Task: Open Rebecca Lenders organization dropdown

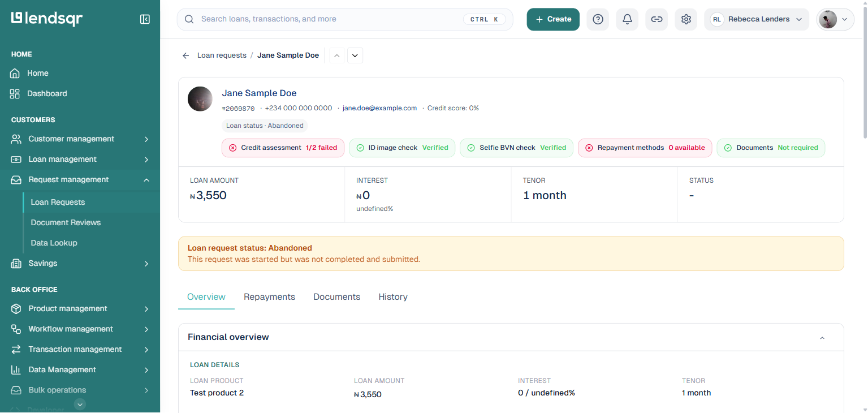Action: (x=757, y=19)
